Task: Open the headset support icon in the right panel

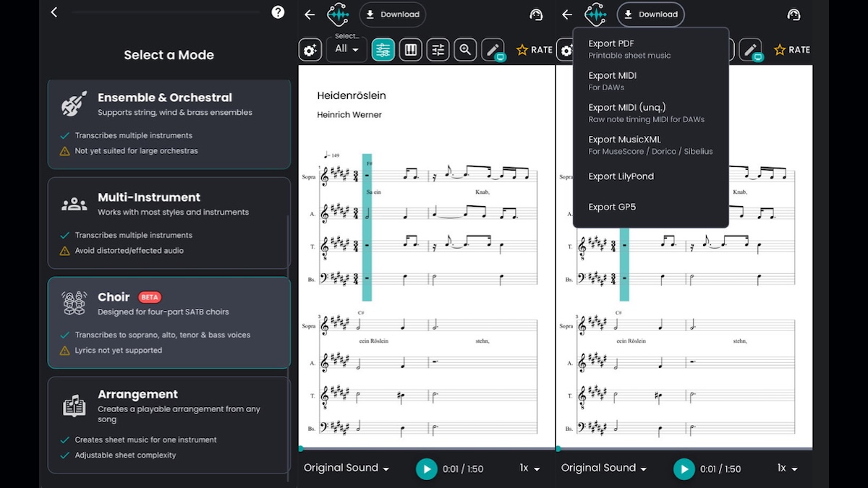Action: click(x=793, y=14)
